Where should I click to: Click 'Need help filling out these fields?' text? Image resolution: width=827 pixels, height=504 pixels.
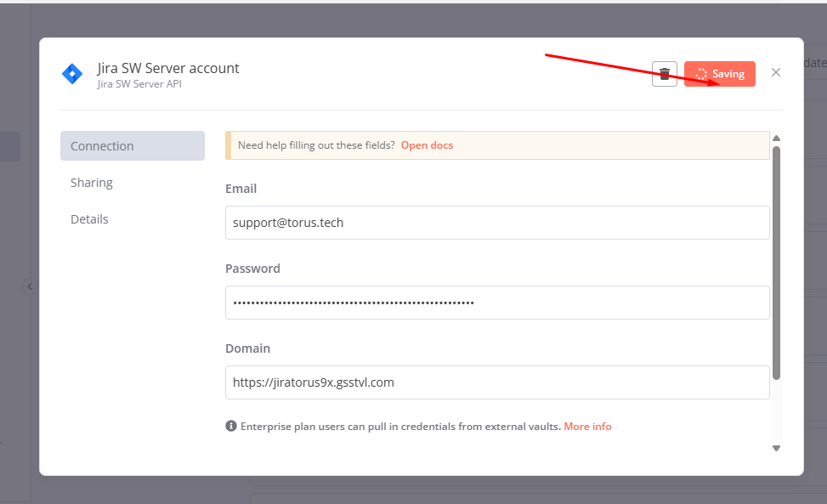pos(316,145)
